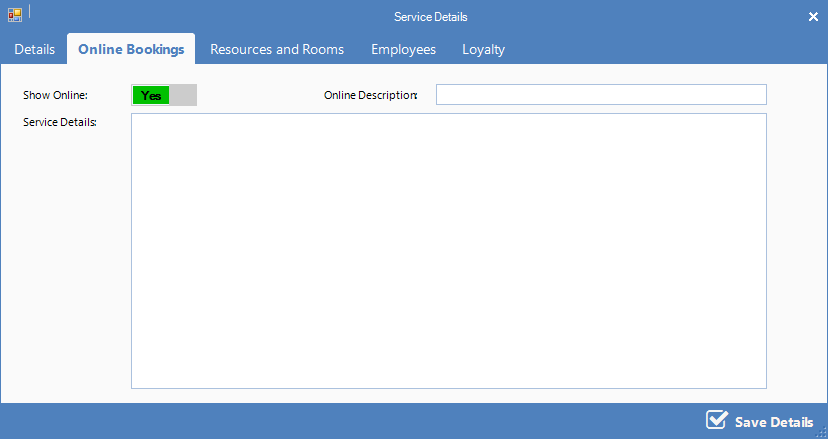Focus the Online Description text field
This screenshot has width=828, height=439.
pos(600,95)
